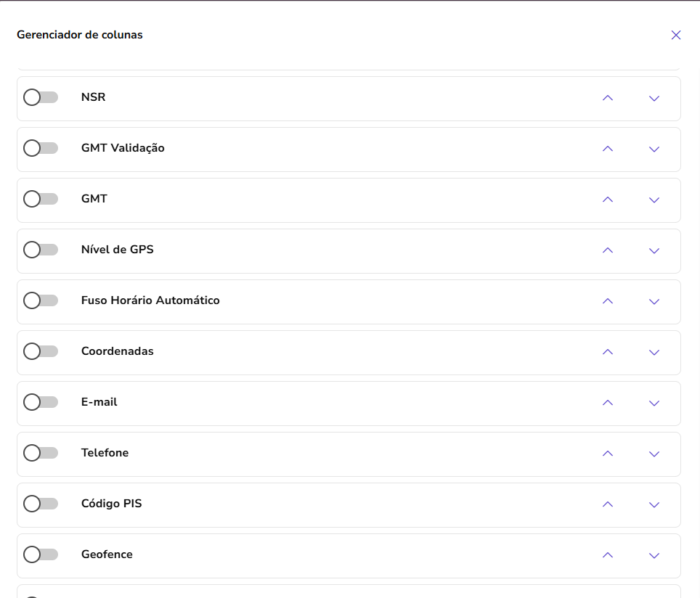
Task: Move NSR column up
Action: tap(608, 98)
